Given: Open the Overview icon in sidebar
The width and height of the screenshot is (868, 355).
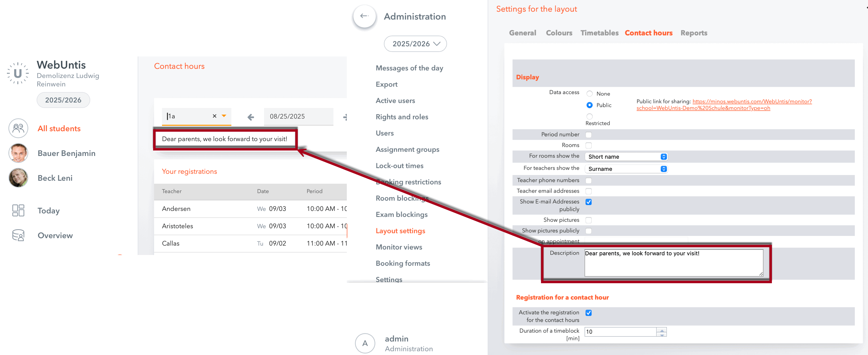Looking at the screenshot, I should 18,235.
